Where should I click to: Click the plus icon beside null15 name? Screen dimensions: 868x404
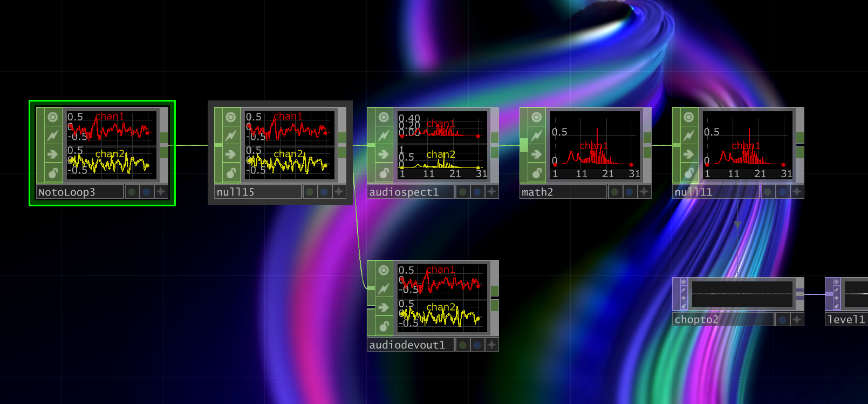coord(339,192)
